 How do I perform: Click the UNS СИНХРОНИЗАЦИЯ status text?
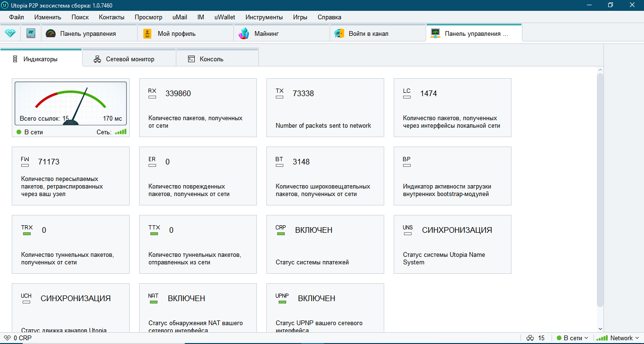pos(457,230)
